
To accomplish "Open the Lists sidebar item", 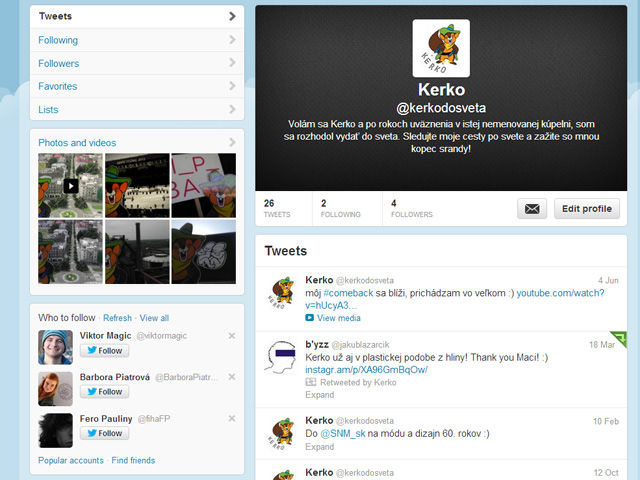I will tap(137, 109).
